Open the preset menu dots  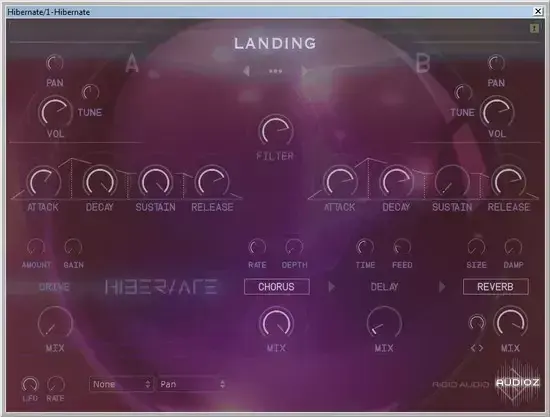click(x=275, y=71)
